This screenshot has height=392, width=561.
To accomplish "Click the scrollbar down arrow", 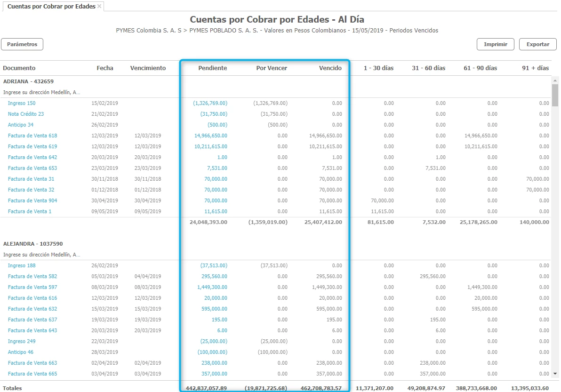I will [555, 374].
